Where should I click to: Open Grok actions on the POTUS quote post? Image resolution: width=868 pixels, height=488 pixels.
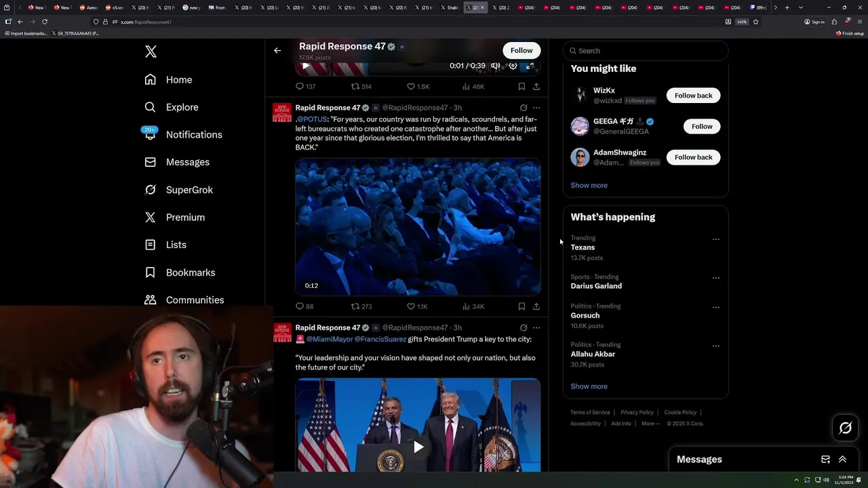(524, 108)
